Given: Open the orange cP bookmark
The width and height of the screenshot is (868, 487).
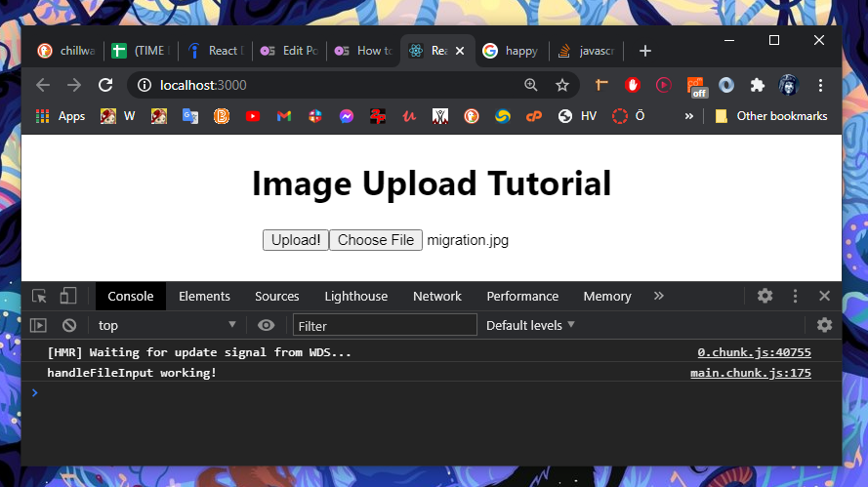Looking at the screenshot, I should click(x=534, y=116).
